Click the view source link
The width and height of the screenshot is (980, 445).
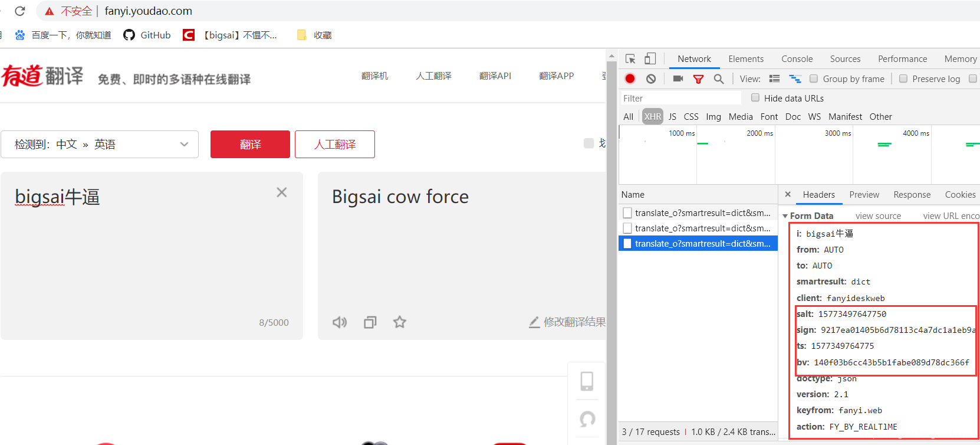pyautogui.click(x=878, y=216)
